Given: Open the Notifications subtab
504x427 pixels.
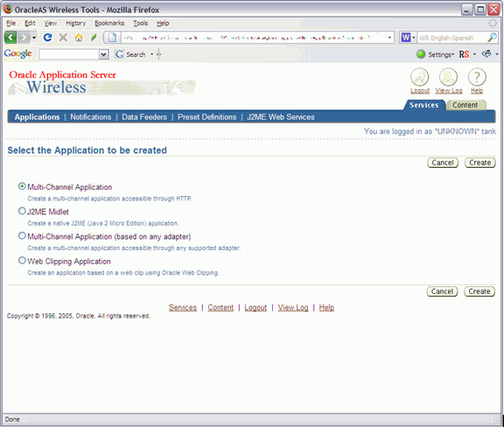Looking at the screenshot, I should click(91, 117).
